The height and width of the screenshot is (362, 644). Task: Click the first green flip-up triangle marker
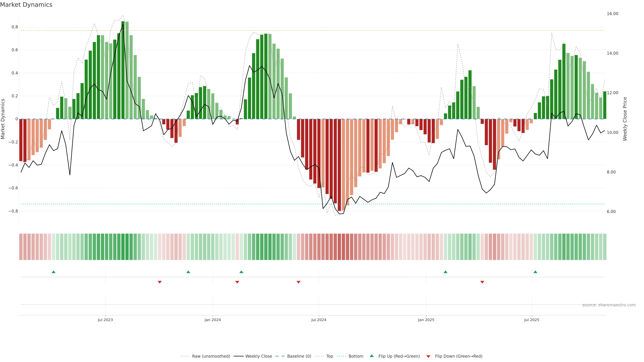tap(53, 272)
